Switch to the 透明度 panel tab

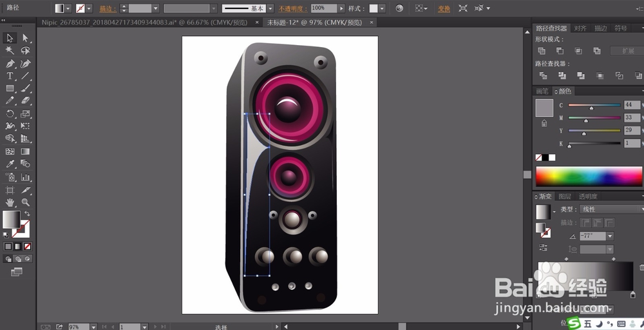click(x=588, y=196)
